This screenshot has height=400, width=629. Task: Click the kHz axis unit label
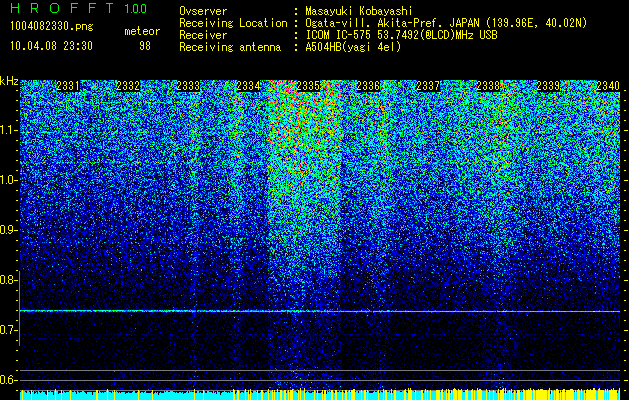point(9,81)
